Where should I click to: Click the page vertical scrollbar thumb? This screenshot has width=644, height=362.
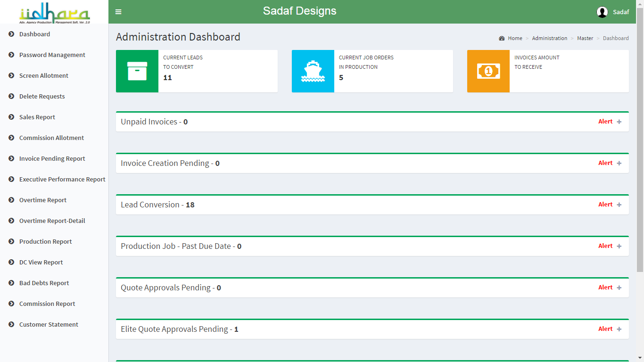pos(640,140)
